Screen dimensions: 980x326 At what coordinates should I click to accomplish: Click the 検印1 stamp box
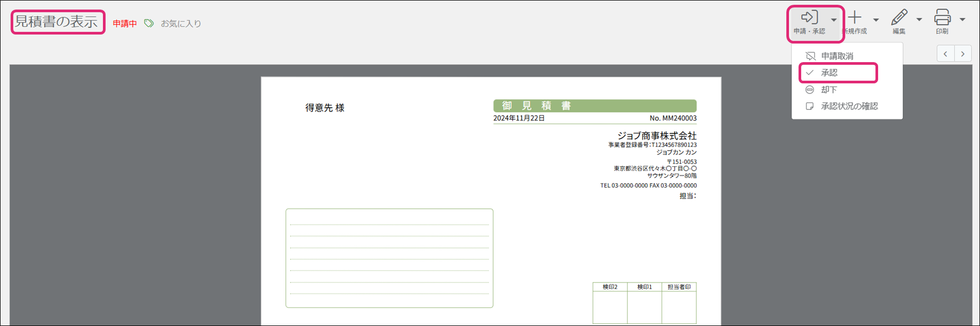pos(644,306)
